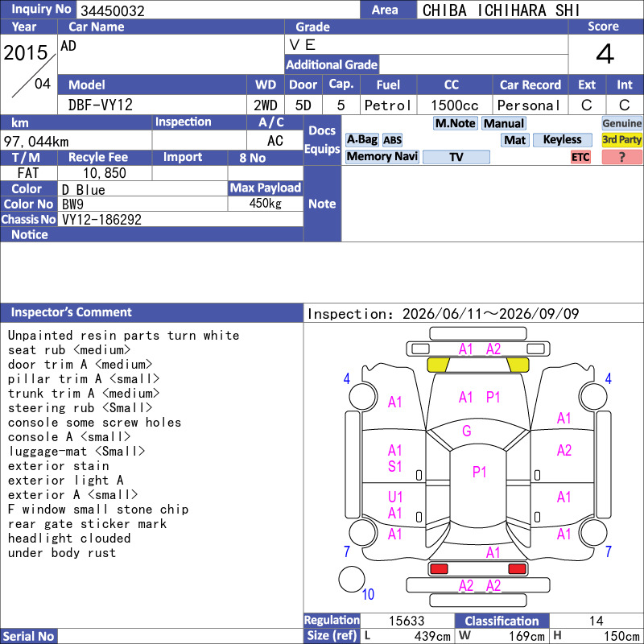This screenshot has width=644, height=644.
Task: Click the Personal car record value
Action: [529, 105]
